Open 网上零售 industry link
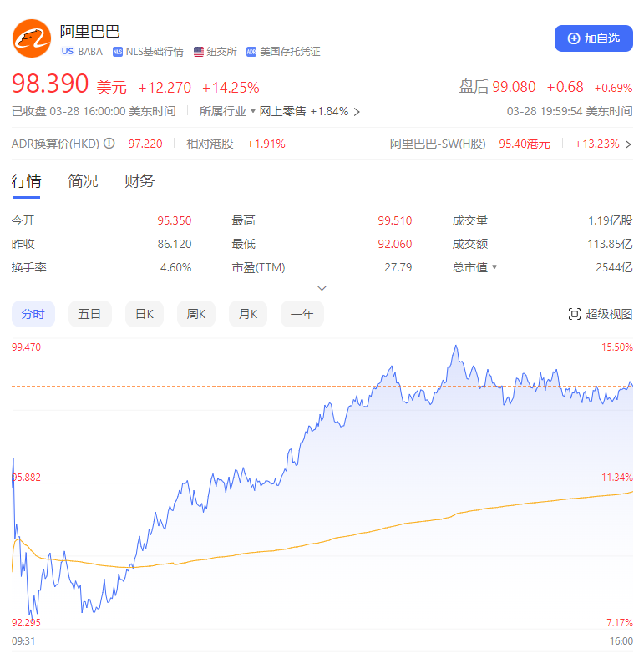The image size is (644, 653). [283, 111]
